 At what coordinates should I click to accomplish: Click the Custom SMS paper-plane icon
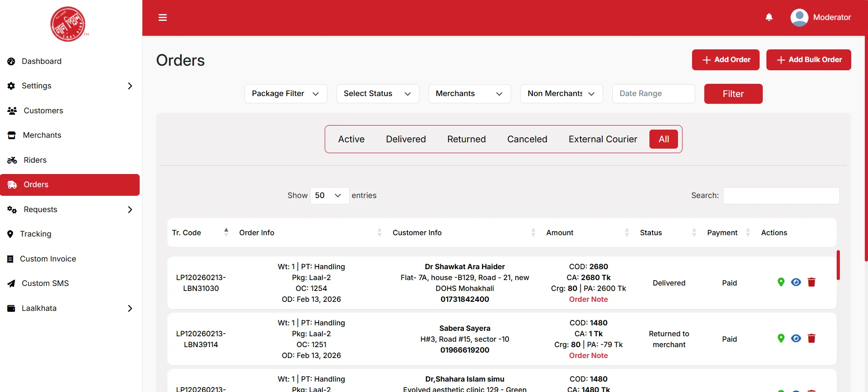11,284
